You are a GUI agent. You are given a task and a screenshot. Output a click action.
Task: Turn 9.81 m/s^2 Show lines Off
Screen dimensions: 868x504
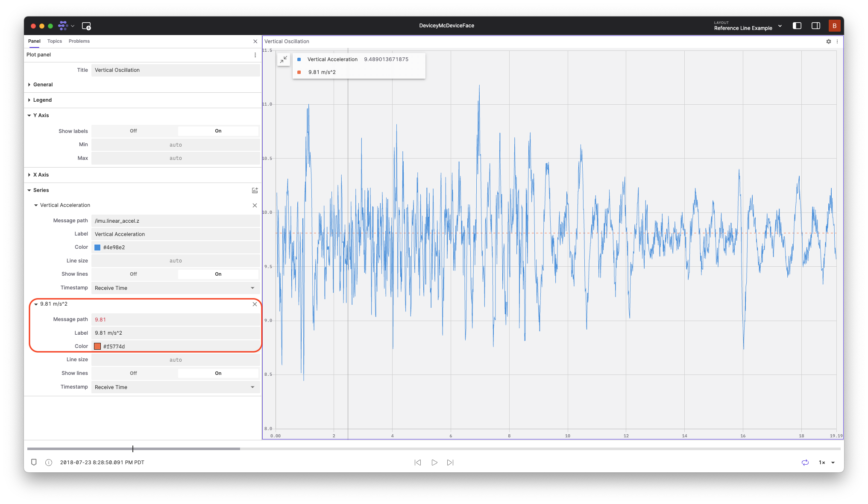[x=134, y=373]
